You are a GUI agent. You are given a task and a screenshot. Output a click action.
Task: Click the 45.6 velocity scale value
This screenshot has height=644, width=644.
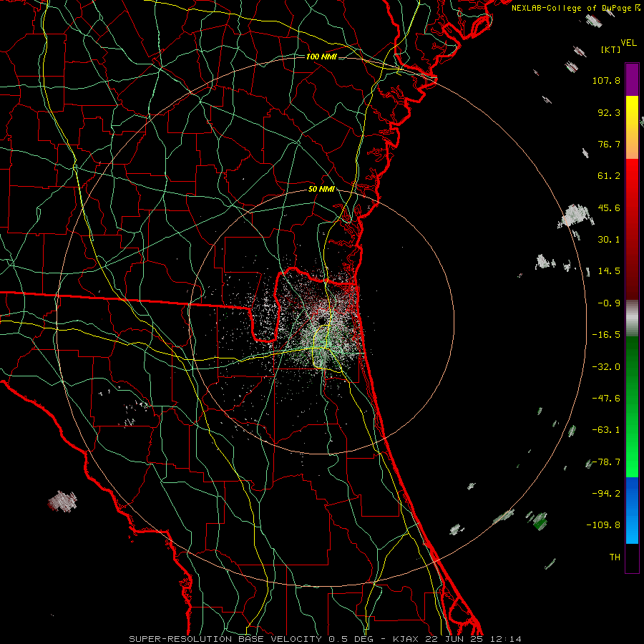[609, 208]
